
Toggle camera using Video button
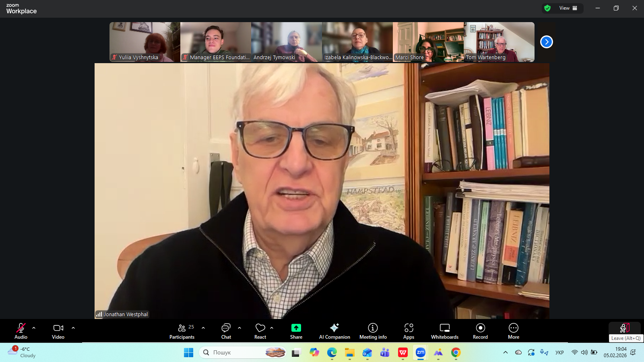click(58, 331)
